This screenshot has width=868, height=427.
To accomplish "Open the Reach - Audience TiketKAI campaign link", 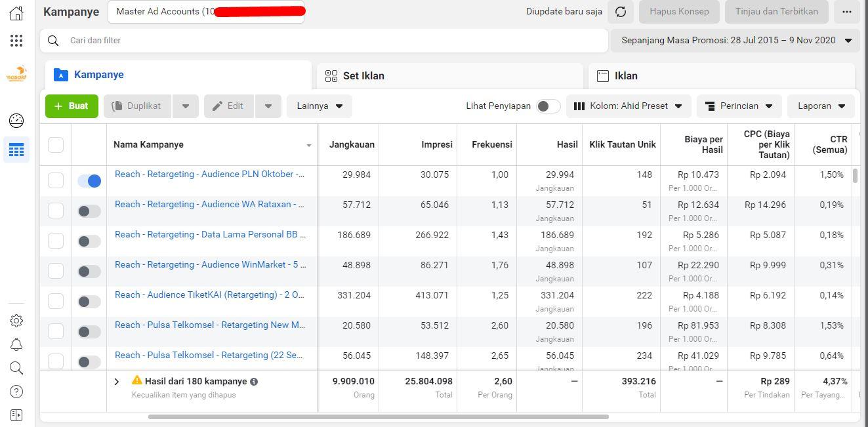I will click(209, 295).
